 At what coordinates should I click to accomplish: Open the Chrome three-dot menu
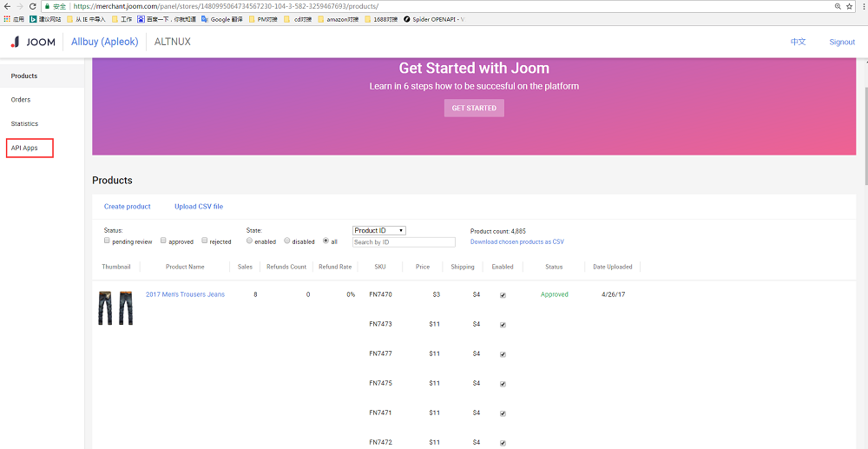click(861, 6)
